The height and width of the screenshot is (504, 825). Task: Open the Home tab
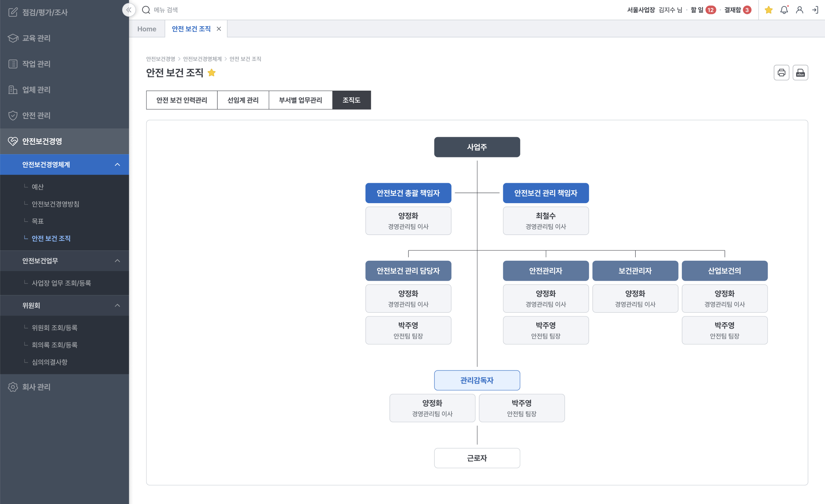(147, 29)
